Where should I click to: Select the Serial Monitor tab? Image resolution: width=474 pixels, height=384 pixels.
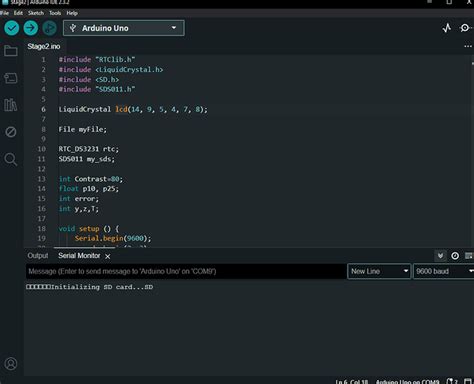pos(79,256)
